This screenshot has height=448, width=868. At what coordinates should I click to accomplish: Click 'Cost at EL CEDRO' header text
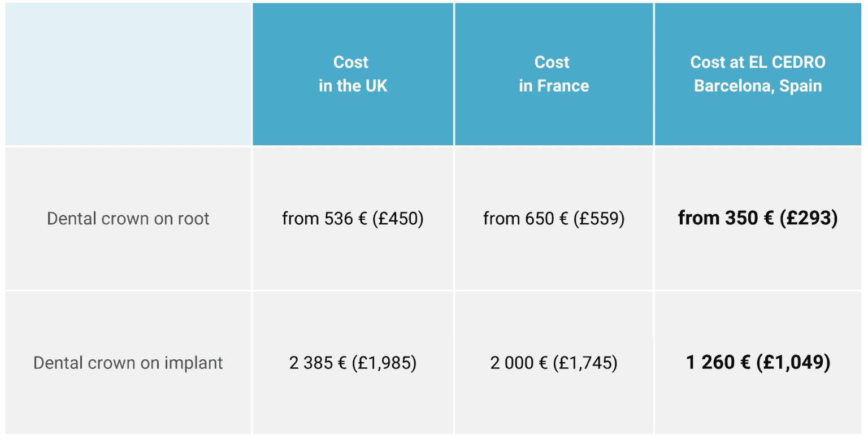[x=757, y=62]
